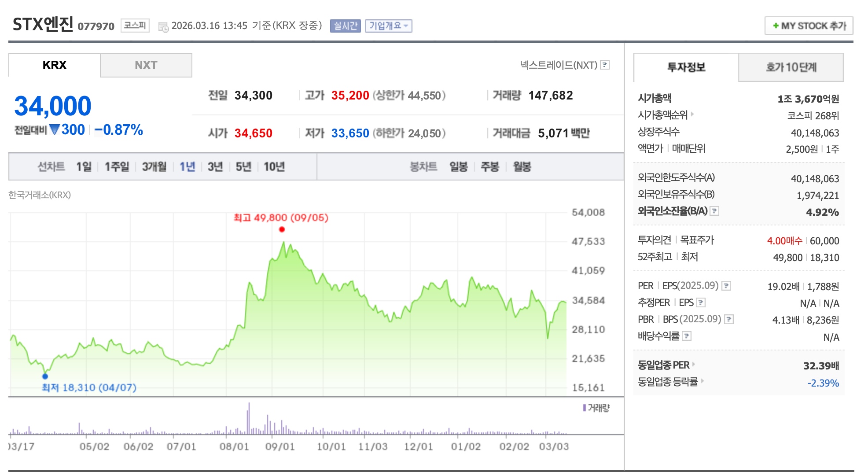Viewport: 868px width, 472px height.
Task: Open the 배당수익률 help icon
Action: click(687, 336)
